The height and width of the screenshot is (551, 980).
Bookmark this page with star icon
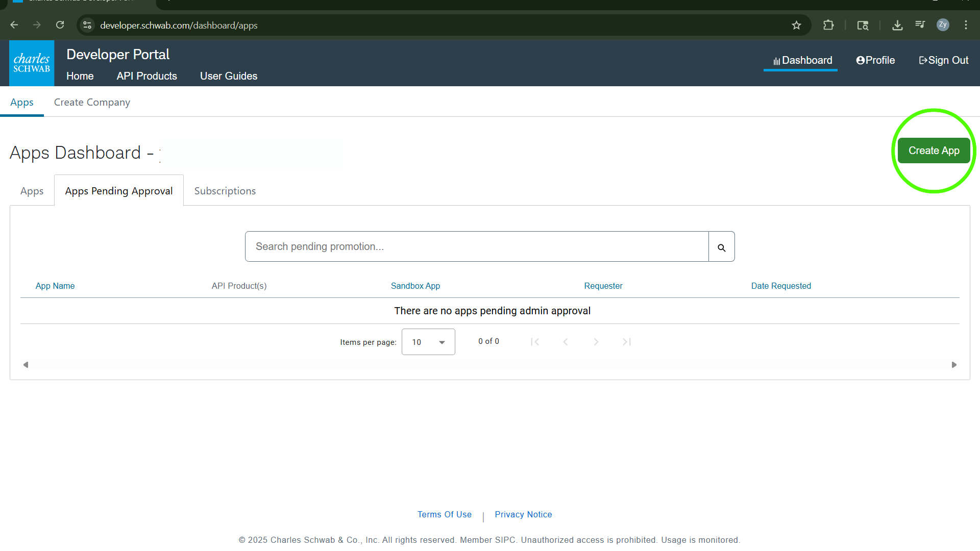tap(796, 25)
